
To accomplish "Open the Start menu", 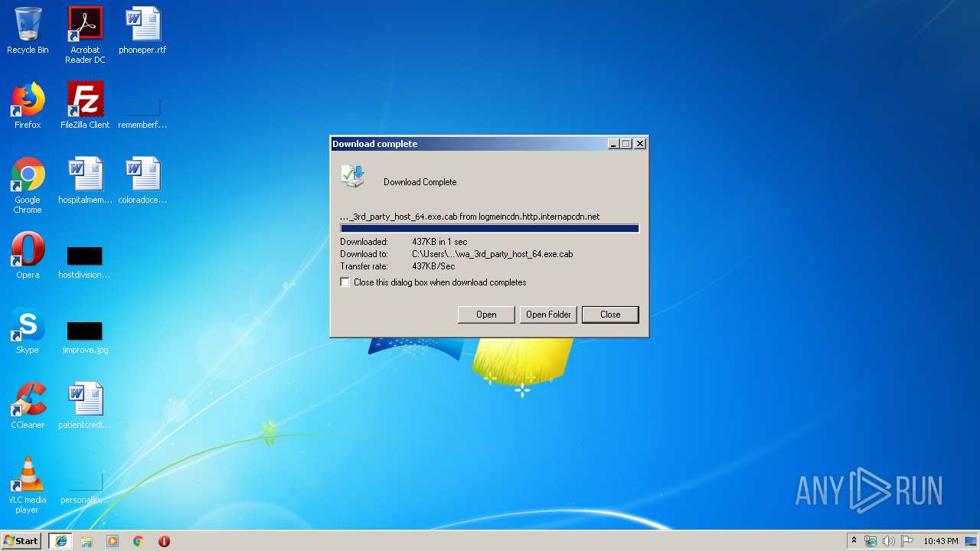I will (21, 541).
